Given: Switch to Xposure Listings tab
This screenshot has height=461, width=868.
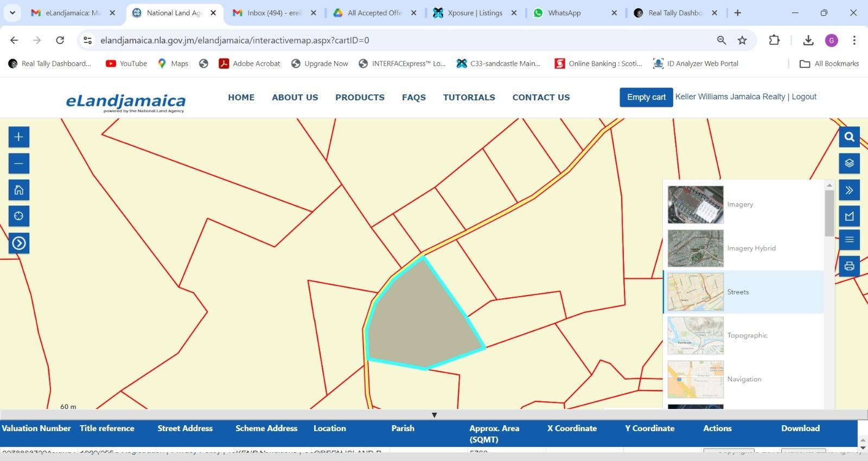Looking at the screenshot, I should (x=475, y=13).
